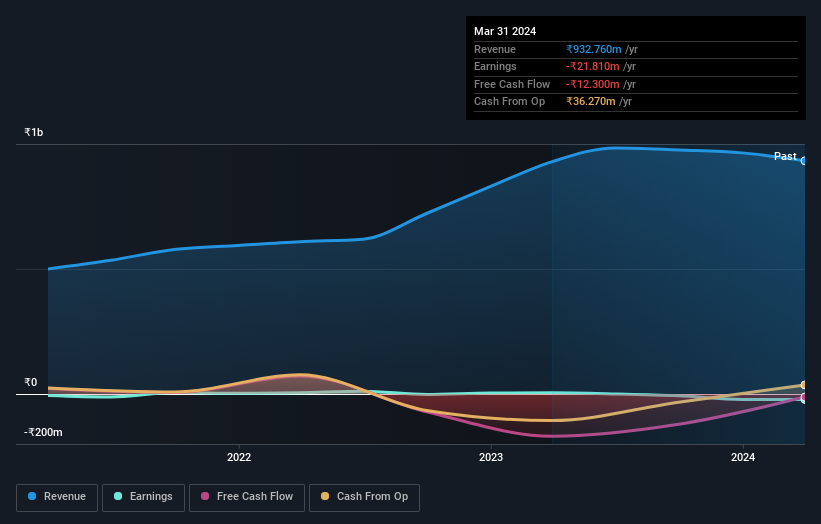
Task: Click the ₹1b y-axis label
Action: pyautogui.click(x=34, y=132)
